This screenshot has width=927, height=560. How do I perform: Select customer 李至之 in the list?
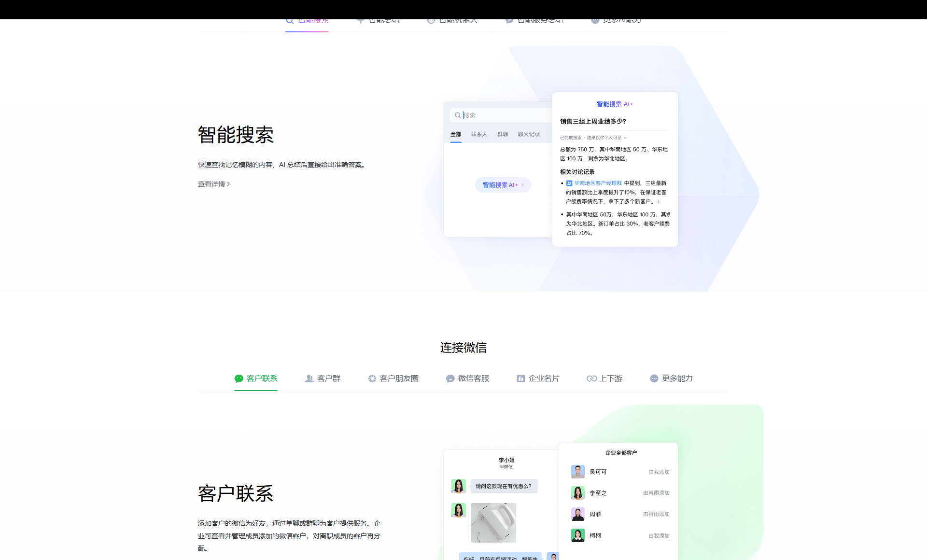(620, 493)
